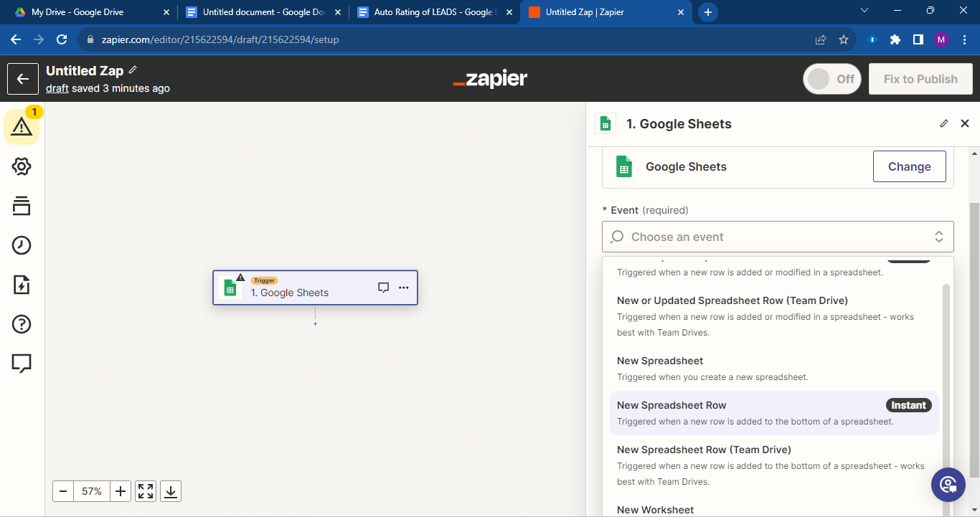The height and width of the screenshot is (517, 980).
Task: Bookmark this page star icon
Action: (x=844, y=39)
